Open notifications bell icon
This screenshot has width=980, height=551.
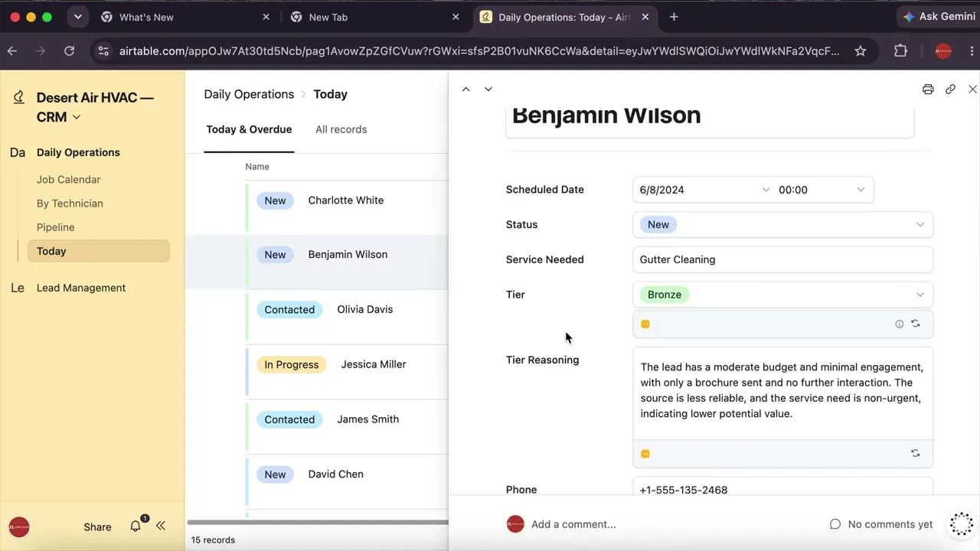point(136,527)
